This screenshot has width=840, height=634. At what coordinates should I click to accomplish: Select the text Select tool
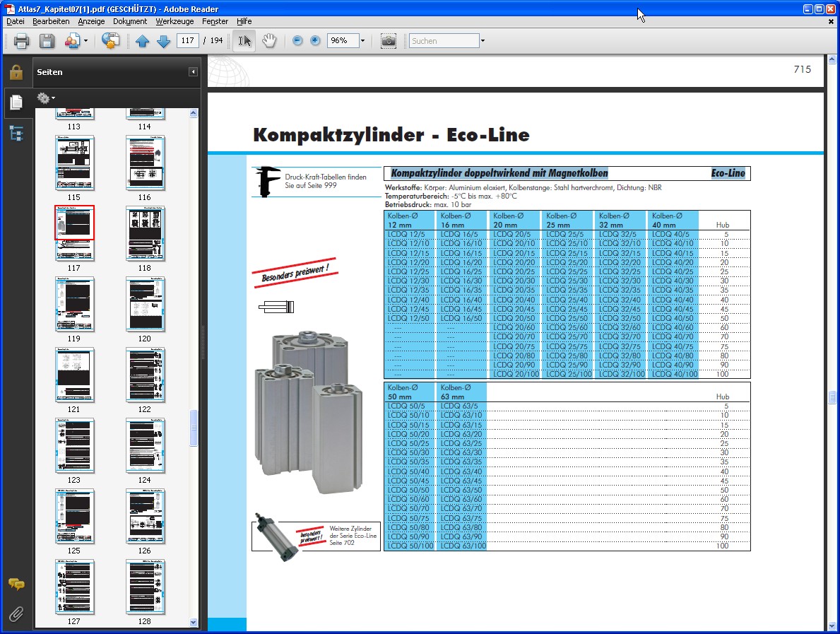(244, 41)
